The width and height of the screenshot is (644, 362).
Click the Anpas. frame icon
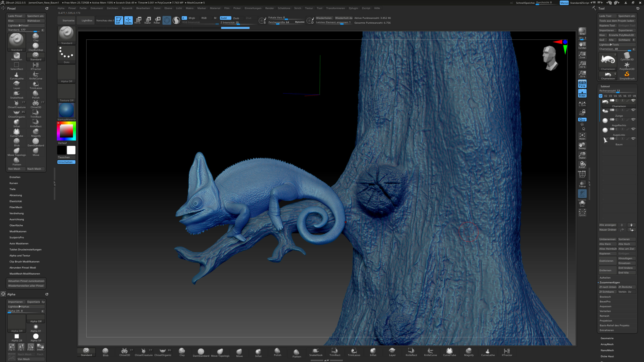582,136
